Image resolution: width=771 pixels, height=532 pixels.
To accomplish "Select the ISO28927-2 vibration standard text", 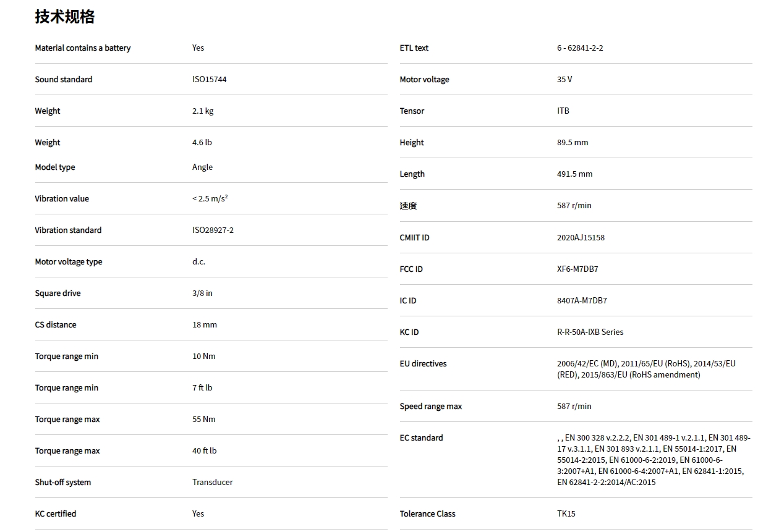I will pos(213,230).
